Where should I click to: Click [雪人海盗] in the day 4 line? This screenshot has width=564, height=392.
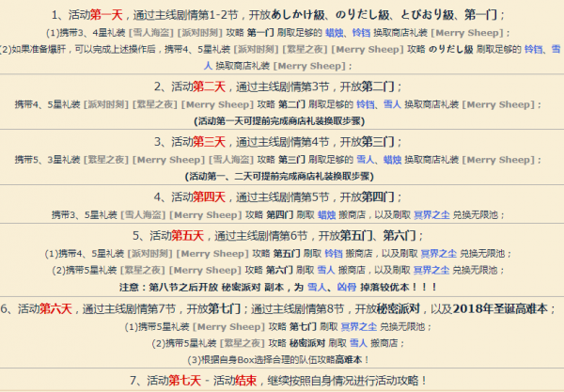coord(143,215)
